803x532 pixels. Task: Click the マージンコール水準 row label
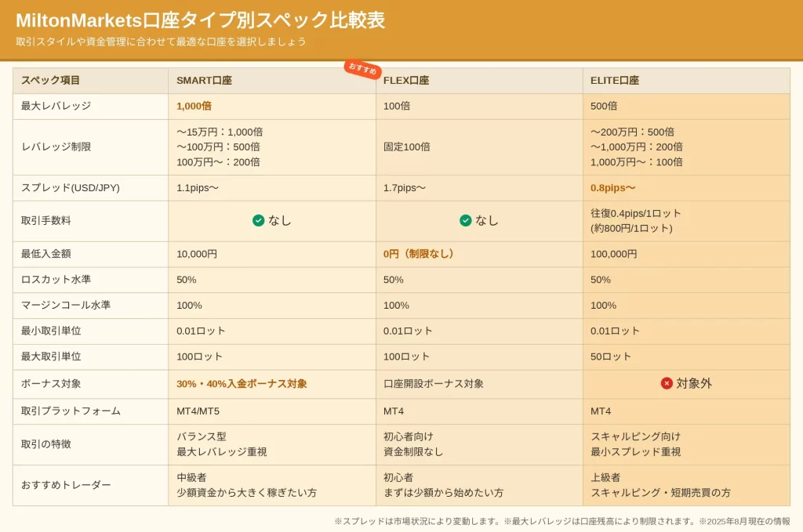click(66, 306)
